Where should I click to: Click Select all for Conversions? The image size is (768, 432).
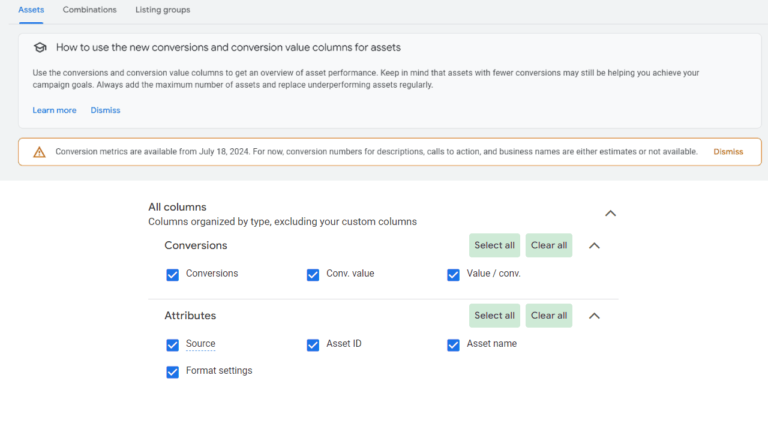(494, 245)
